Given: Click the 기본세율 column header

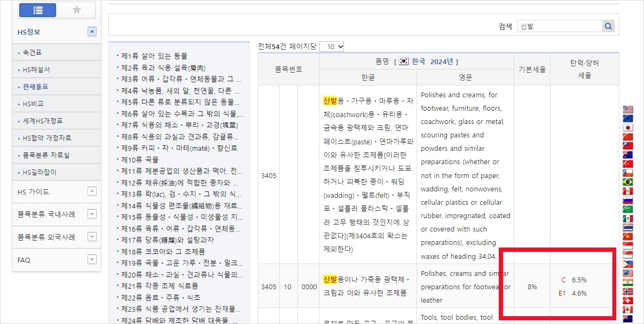Looking at the screenshot, I should coord(532,69).
